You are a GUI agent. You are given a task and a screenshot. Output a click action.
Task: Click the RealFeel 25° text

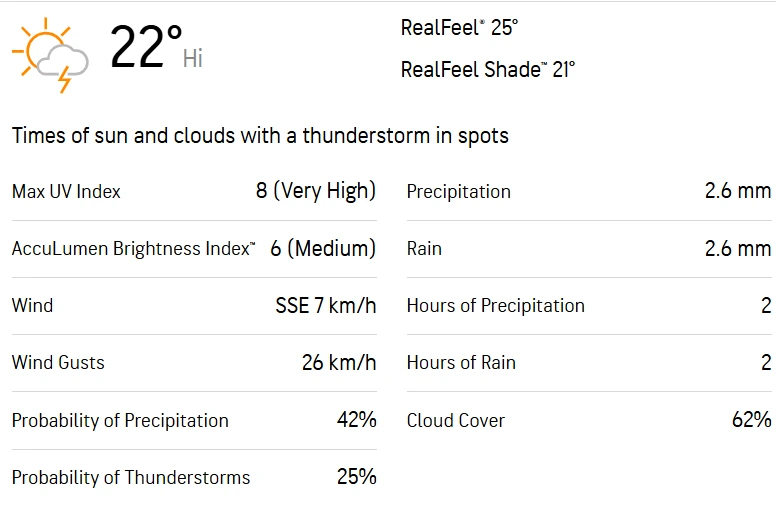(459, 28)
